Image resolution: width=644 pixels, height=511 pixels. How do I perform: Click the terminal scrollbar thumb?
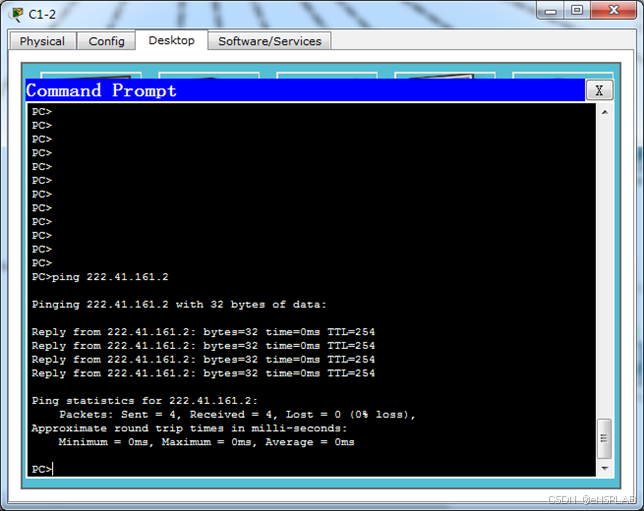point(605,438)
